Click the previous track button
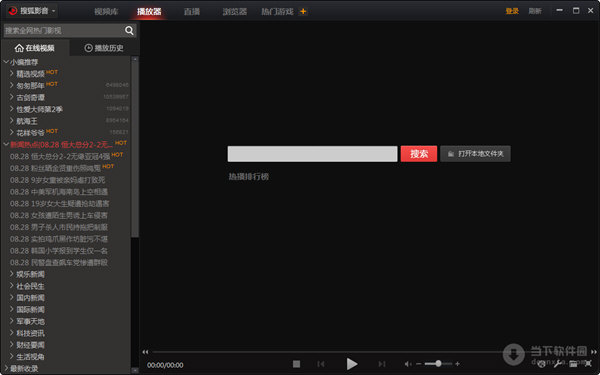The height and width of the screenshot is (375, 600). [x=321, y=364]
